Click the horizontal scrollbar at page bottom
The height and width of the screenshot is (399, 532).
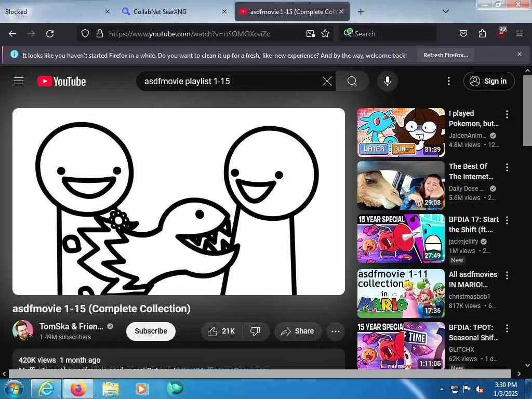[x=260, y=374]
